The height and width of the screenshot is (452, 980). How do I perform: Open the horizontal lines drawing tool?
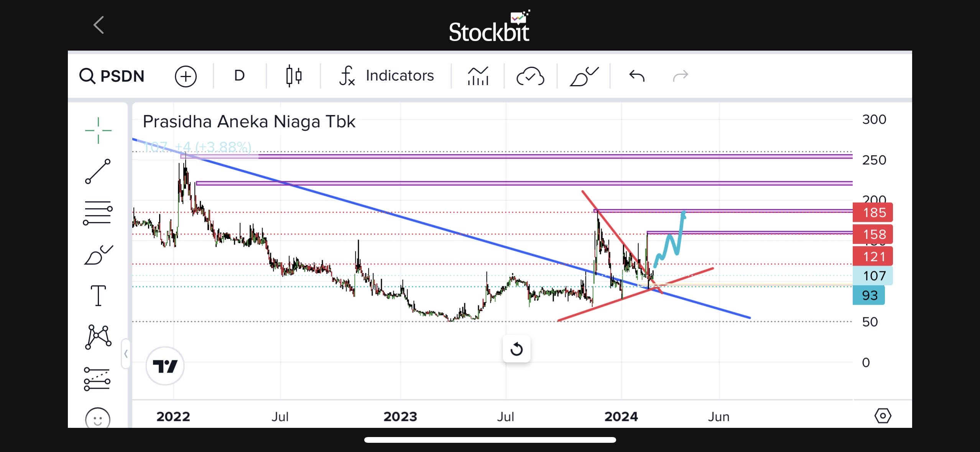click(98, 213)
